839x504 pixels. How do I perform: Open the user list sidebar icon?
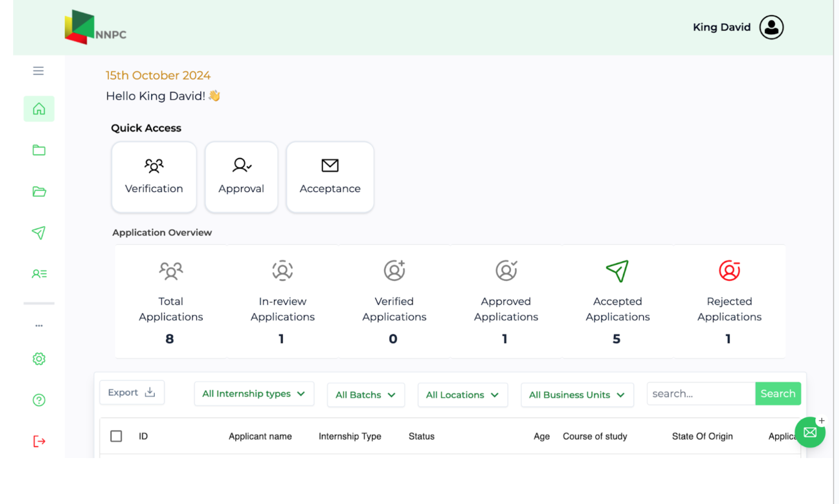(39, 274)
